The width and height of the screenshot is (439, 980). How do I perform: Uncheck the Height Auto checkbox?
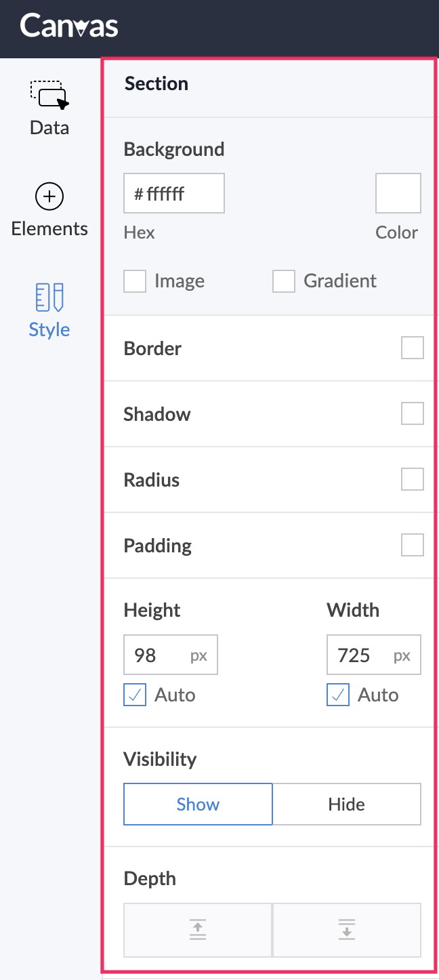135,695
